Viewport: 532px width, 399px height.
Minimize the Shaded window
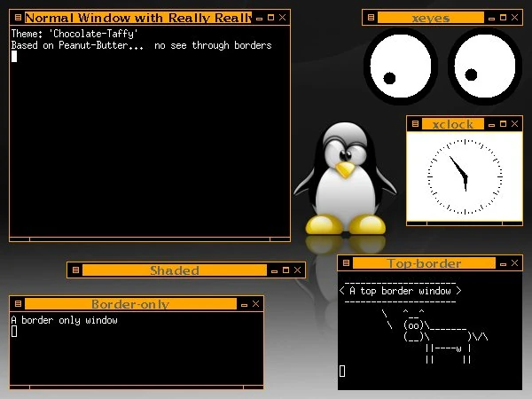pos(275,270)
